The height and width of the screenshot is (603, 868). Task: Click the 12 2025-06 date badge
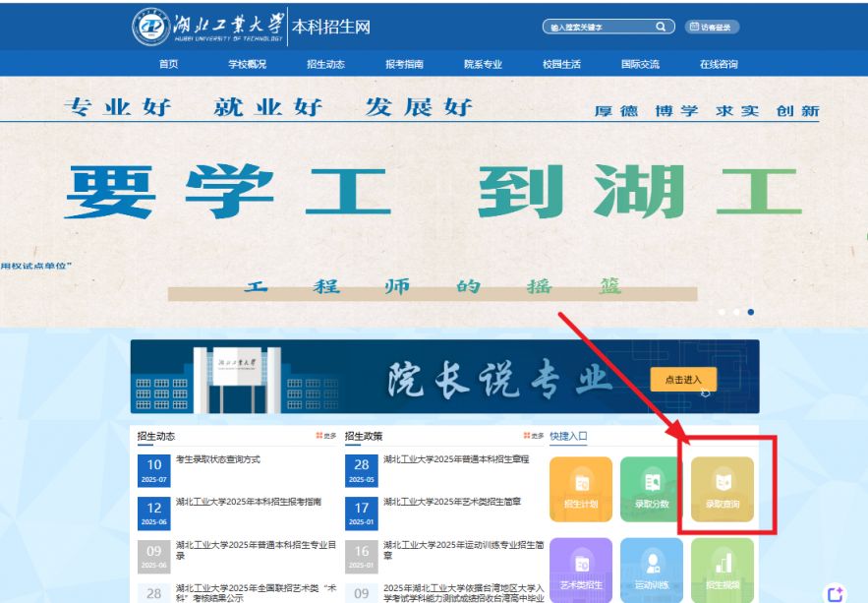tap(154, 513)
